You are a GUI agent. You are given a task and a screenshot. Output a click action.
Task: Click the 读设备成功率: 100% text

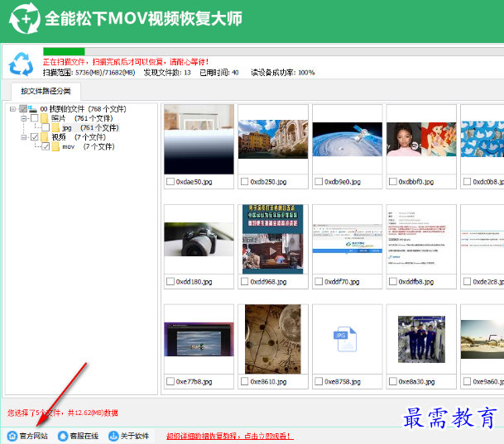pyautogui.click(x=282, y=73)
